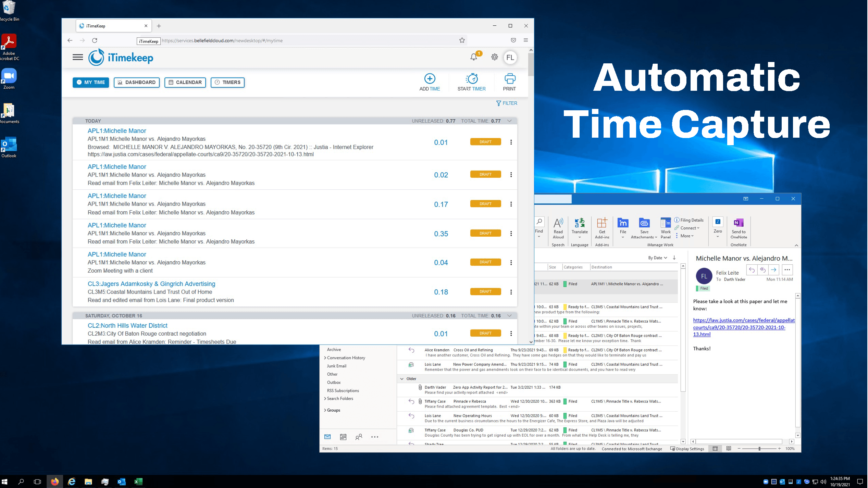Image resolution: width=868 pixels, height=488 pixels.
Task: Click Display Settings in Outlook status bar
Action: point(687,449)
